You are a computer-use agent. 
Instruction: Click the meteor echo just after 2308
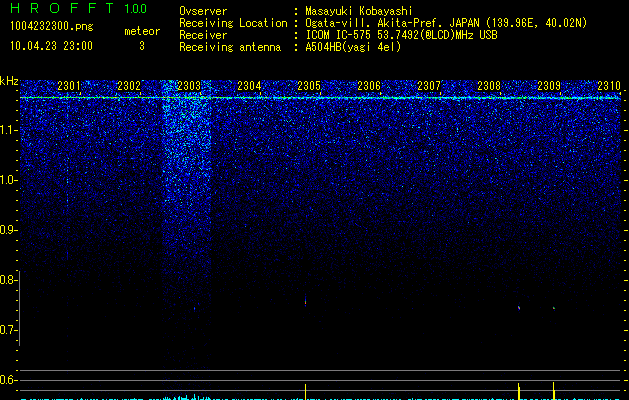[519, 308]
